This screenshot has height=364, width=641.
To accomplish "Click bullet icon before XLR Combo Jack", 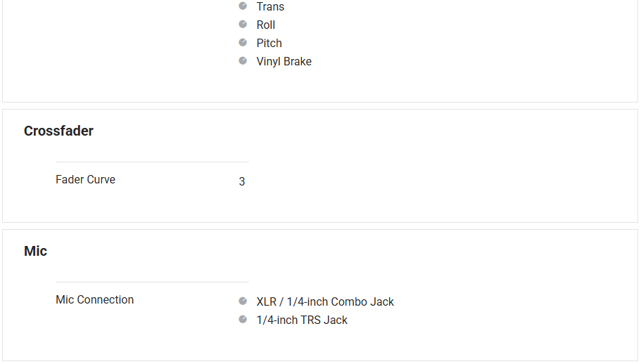I will [243, 301].
